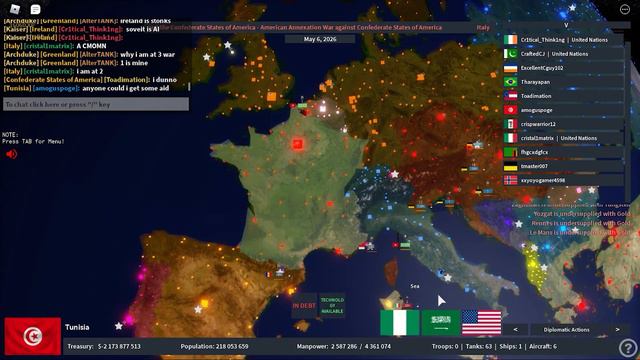Click the American Annexation War news banner
Image resolution: width=640 pixels, height=360 pixels.
tap(301, 27)
